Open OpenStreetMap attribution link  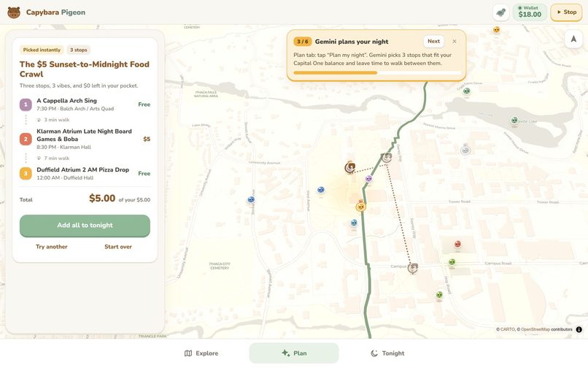tap(535, 329)
